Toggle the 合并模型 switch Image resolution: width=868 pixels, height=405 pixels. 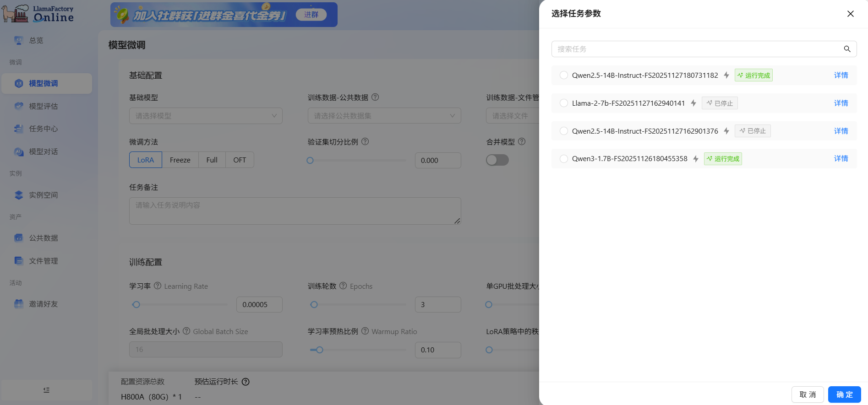(497, 160)
